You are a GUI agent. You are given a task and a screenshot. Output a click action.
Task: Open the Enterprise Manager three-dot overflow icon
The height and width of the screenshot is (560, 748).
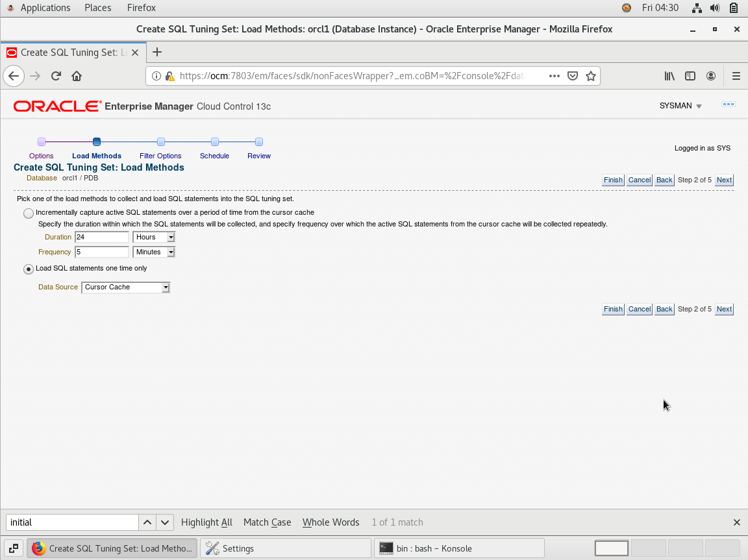tap(729, 104)
